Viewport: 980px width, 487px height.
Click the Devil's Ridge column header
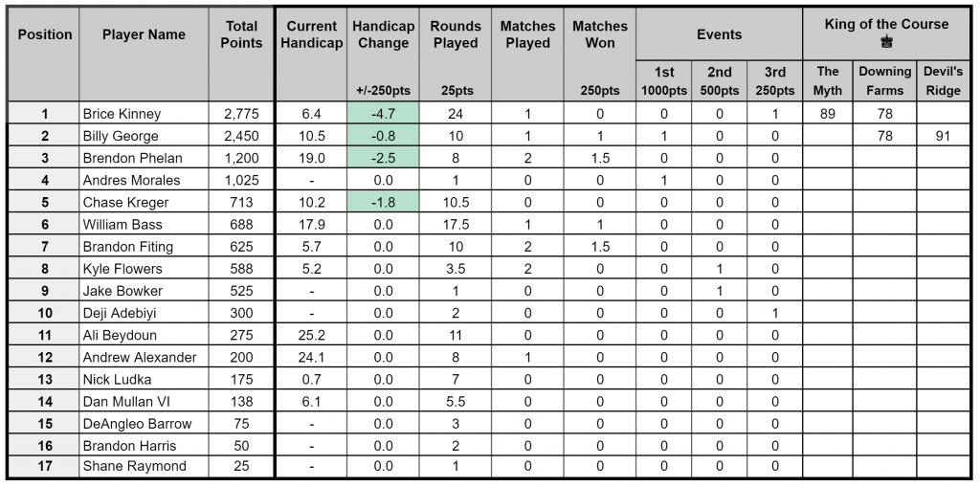click(943, 80)
